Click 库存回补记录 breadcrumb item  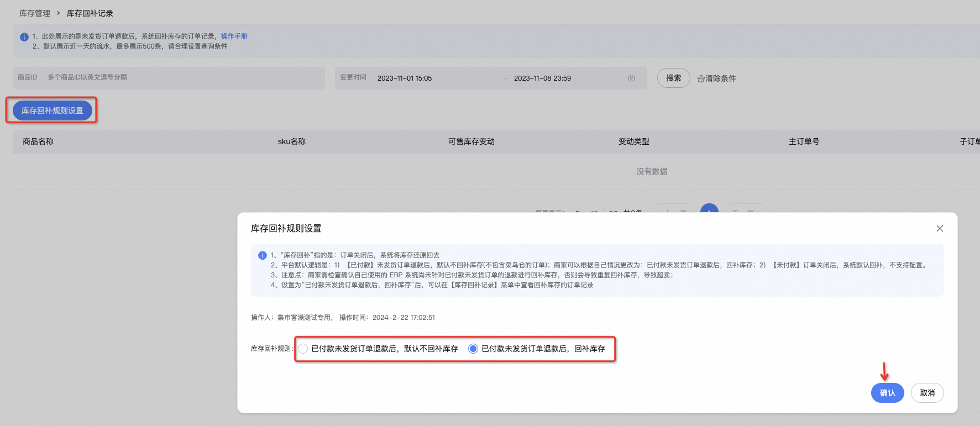tap(90, 13)
